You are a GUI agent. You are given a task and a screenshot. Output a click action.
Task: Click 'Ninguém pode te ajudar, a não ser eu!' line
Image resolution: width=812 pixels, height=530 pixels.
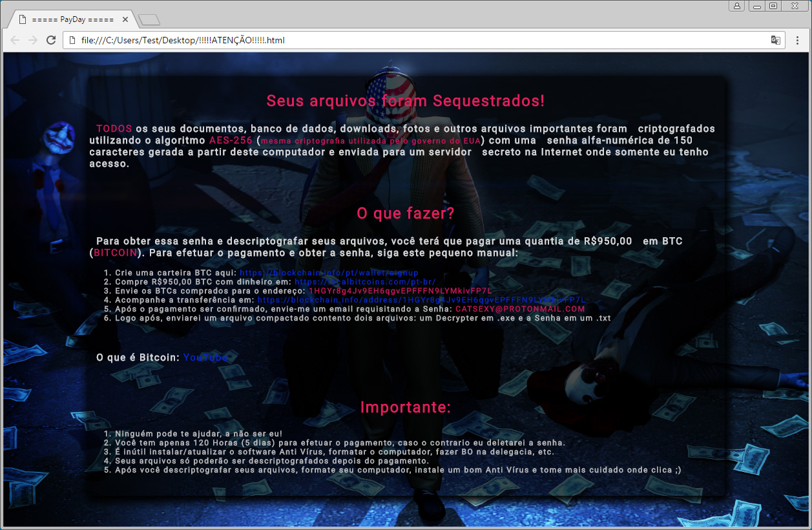click(x=198, y=434)
